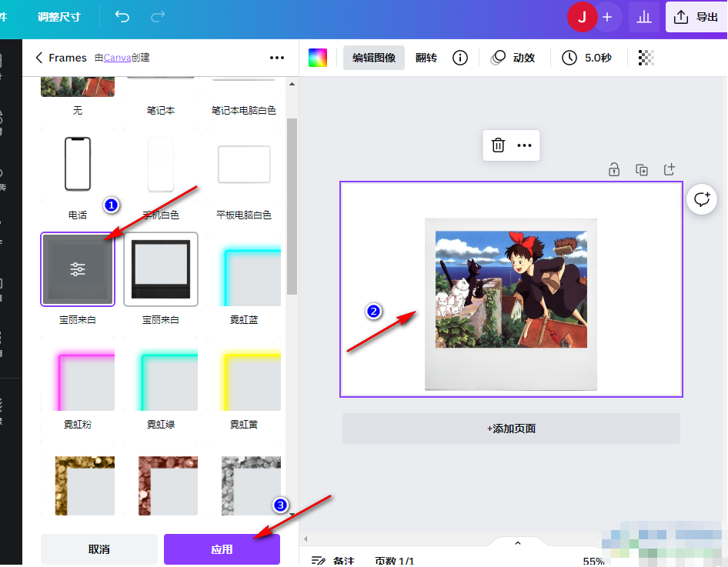Apply the frame with the 应用 button
The width and height of the screenshot is (728, 567).
pyautogui.click(x=222, y=549)
